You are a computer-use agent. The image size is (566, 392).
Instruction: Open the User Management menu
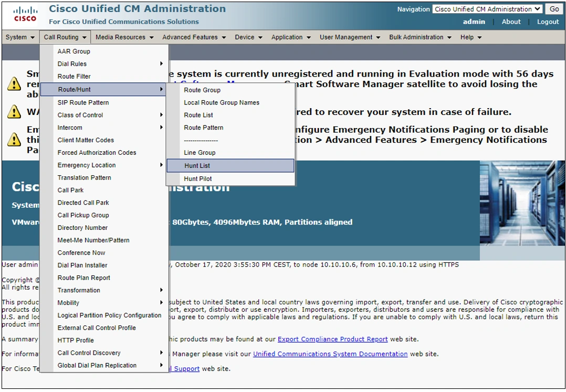350,37
